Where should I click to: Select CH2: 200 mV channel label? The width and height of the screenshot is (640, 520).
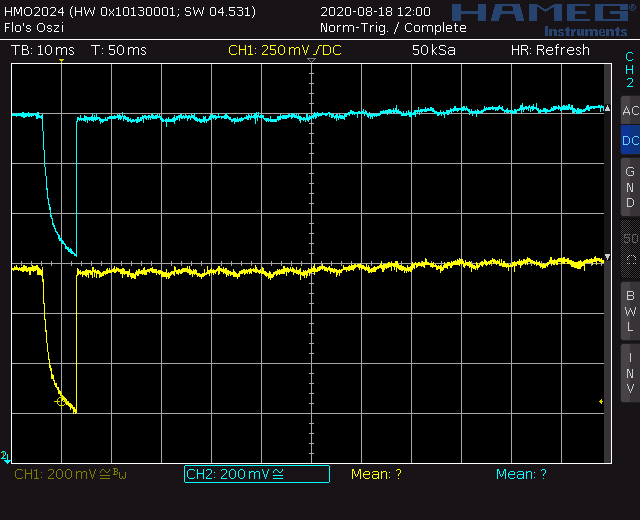[x=257, y=474]
